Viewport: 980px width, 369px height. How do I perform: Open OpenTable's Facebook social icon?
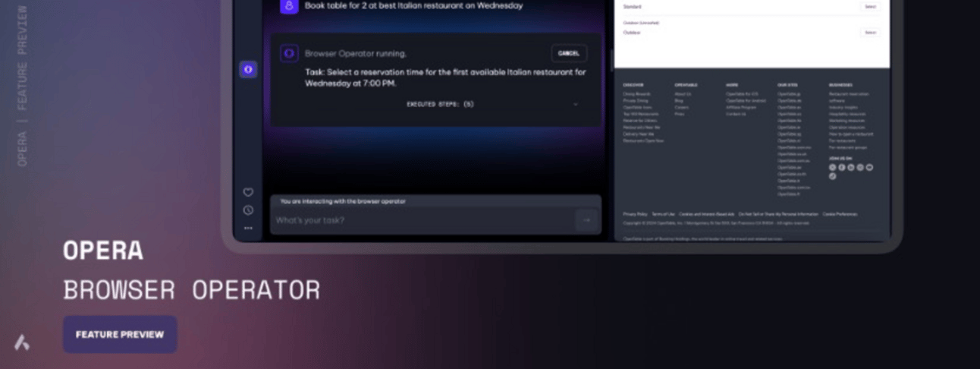click(842, 167)
